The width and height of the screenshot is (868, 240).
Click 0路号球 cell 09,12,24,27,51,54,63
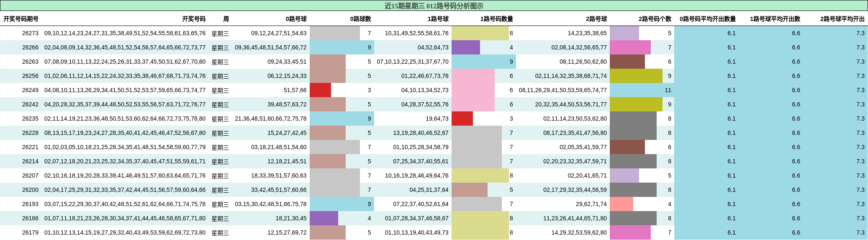click(279, 33)
